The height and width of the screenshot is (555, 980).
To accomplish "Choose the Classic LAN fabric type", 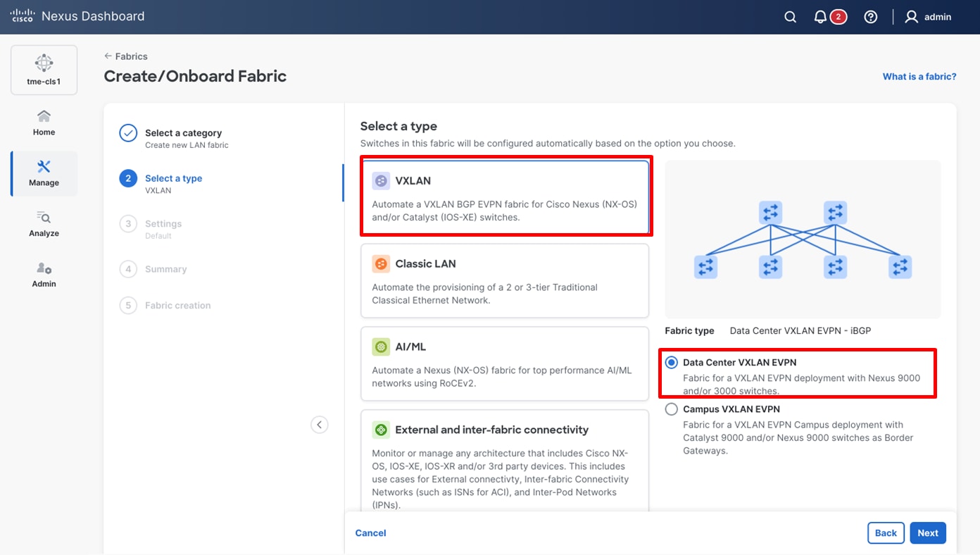I will tap(504, 280).
